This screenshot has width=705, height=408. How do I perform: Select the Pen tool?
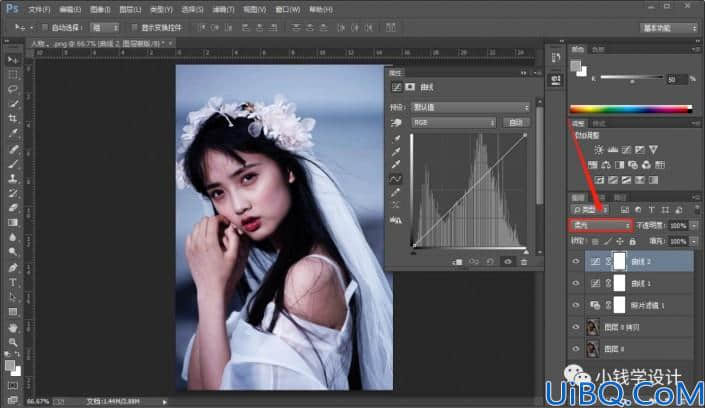pyautogui.click(x=13, y=268)
